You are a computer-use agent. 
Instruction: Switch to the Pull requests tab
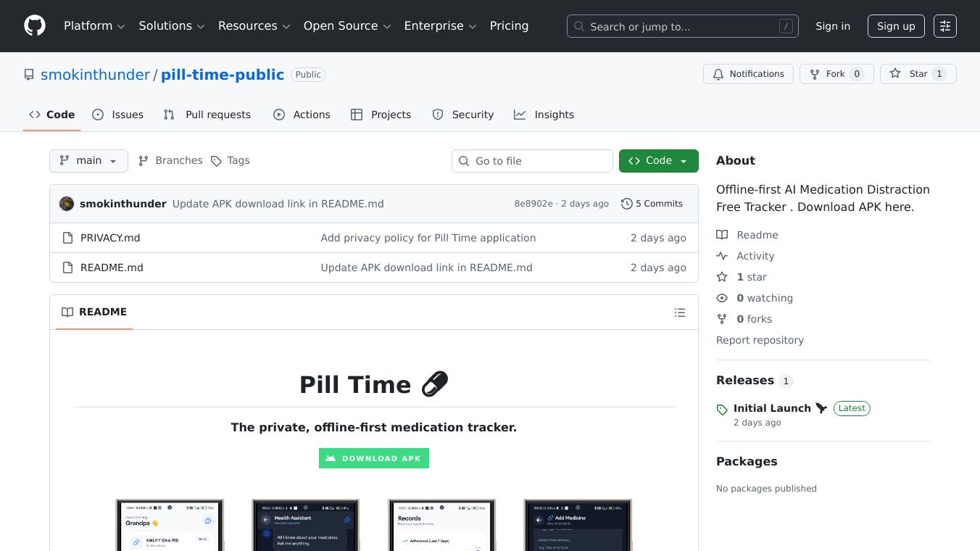click(x=207, y=115)
